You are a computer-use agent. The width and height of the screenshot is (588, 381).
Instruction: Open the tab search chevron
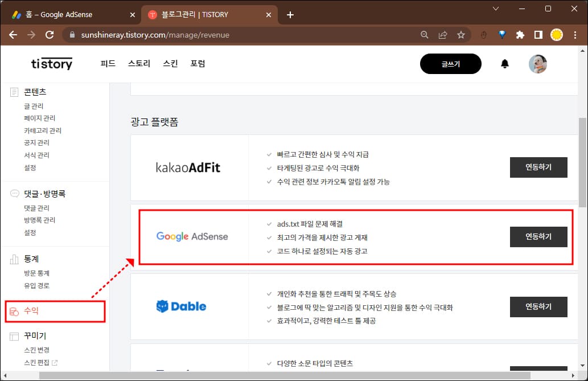[x=496, y=9]
